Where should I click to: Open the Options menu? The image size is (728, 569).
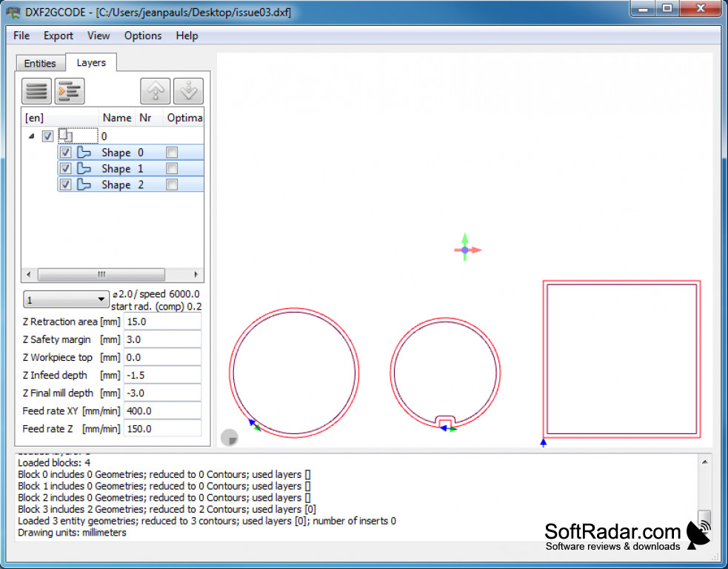click(x=143, y=36)
